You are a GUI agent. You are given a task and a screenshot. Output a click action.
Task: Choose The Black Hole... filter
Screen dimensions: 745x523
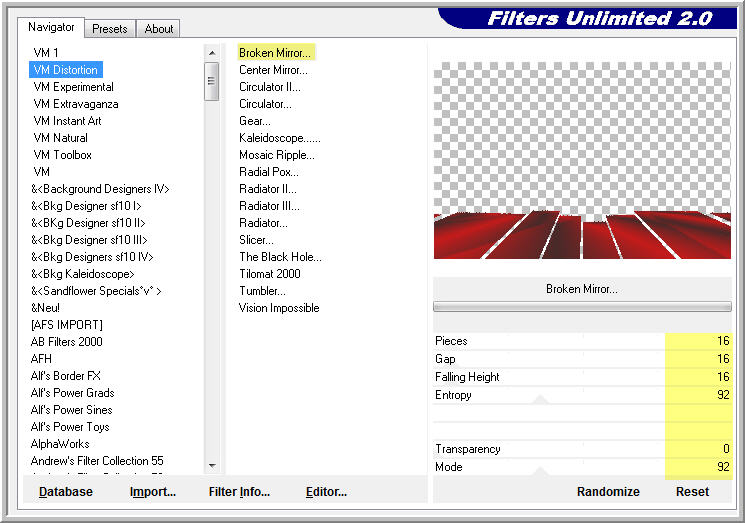point(280,257)
